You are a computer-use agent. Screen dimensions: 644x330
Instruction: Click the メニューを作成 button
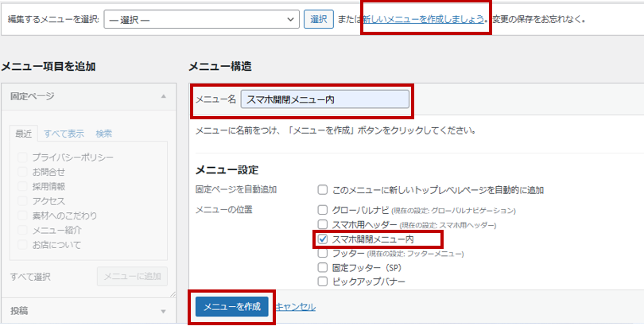pyautogui.click(x=231, y=307)
